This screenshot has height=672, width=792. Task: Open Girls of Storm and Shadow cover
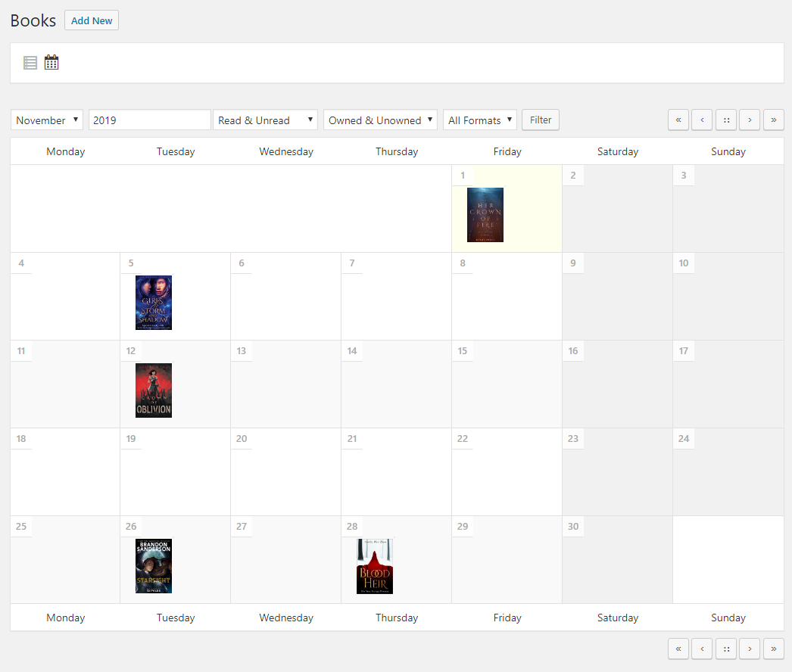pos(154,303)
